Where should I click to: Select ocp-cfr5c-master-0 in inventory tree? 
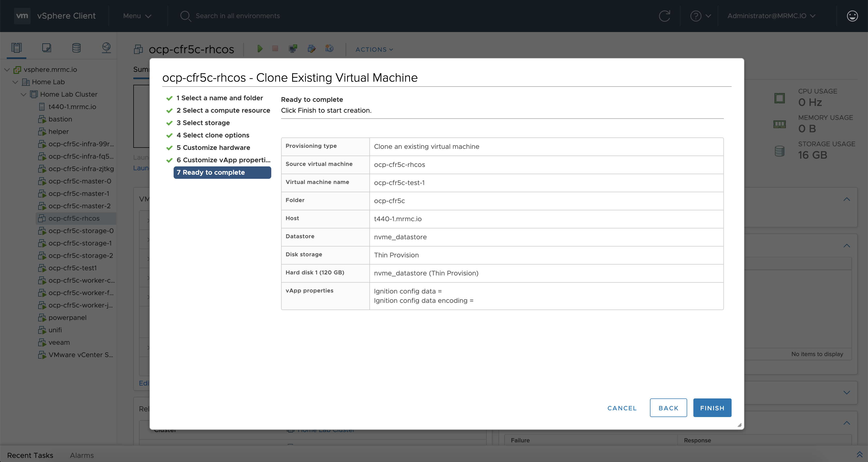(80, 181)
